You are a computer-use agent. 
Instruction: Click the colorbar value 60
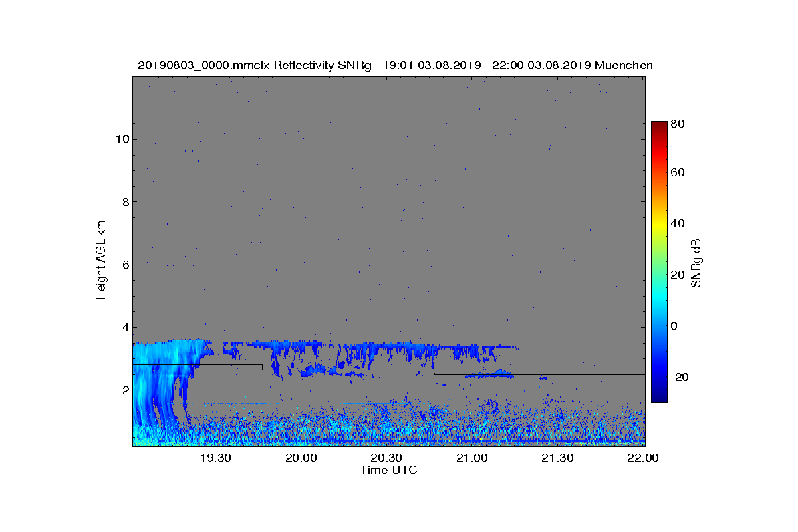tap(678, 173)
